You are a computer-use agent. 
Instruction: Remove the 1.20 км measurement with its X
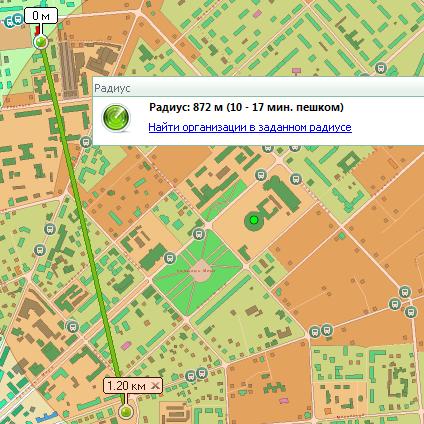(155, 386)
